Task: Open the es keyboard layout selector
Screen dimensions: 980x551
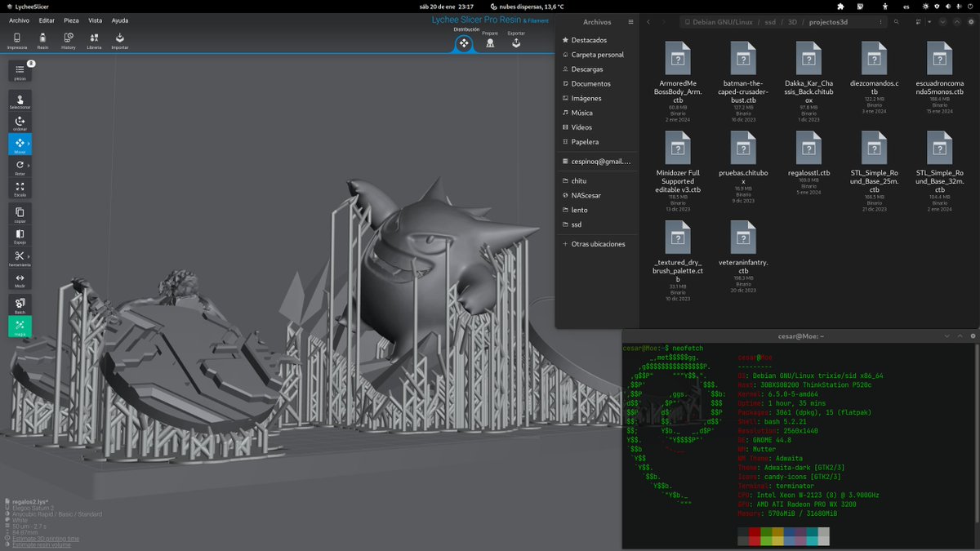Action: [x=906, y=6]
